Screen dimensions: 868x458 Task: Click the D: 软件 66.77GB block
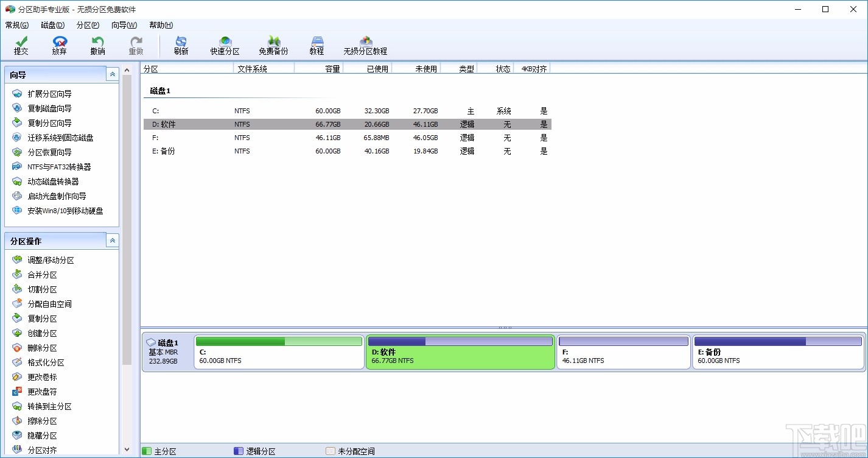pyautogui.click(x=460, y=352)
